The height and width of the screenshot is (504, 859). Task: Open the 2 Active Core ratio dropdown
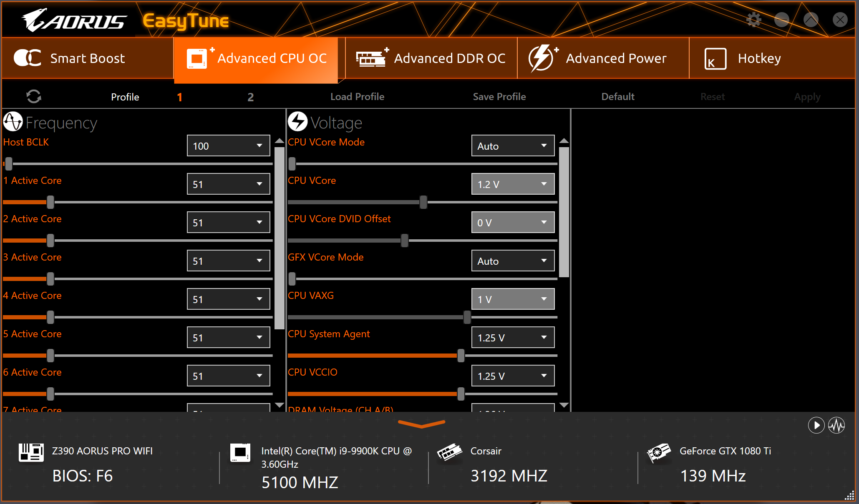(229, 222)
